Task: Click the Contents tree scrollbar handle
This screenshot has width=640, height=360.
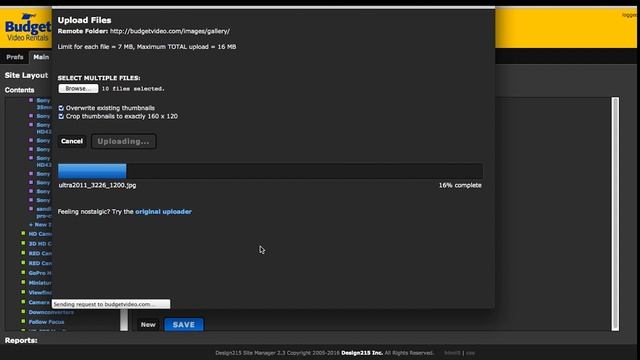Action: click(x=124, y=320)
